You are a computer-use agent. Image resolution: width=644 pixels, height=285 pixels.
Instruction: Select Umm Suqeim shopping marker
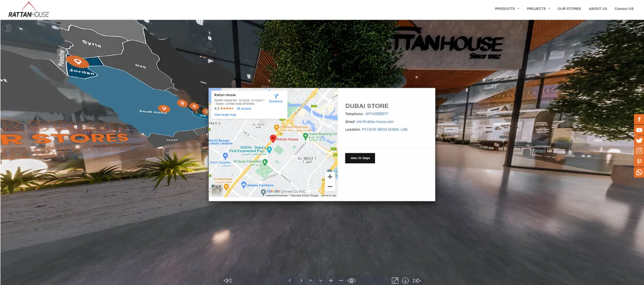(225, 156)
